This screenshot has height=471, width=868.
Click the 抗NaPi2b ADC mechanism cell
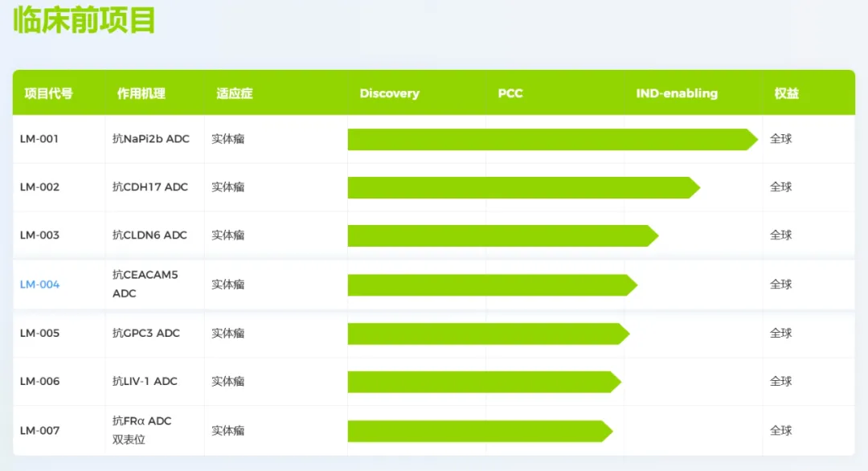[151, 139]
